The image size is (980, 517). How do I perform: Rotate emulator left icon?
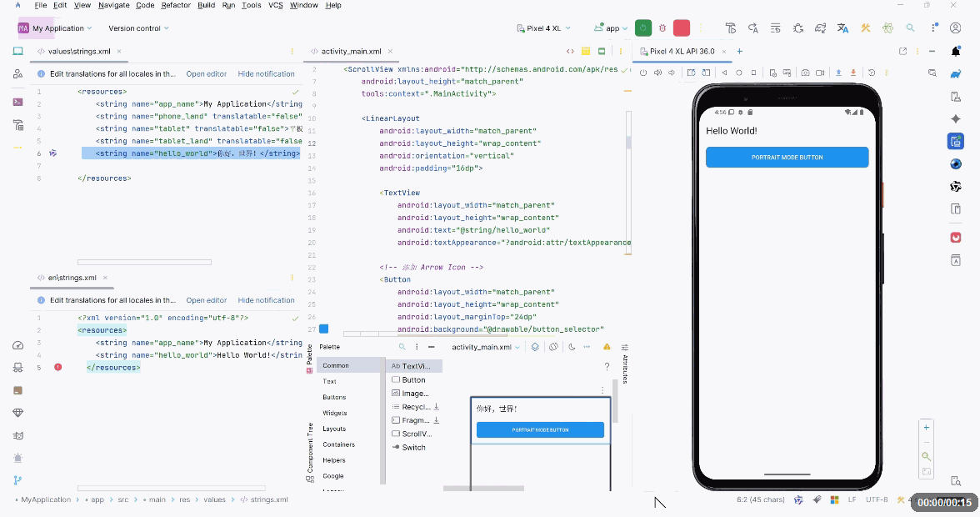click(692, 73)
